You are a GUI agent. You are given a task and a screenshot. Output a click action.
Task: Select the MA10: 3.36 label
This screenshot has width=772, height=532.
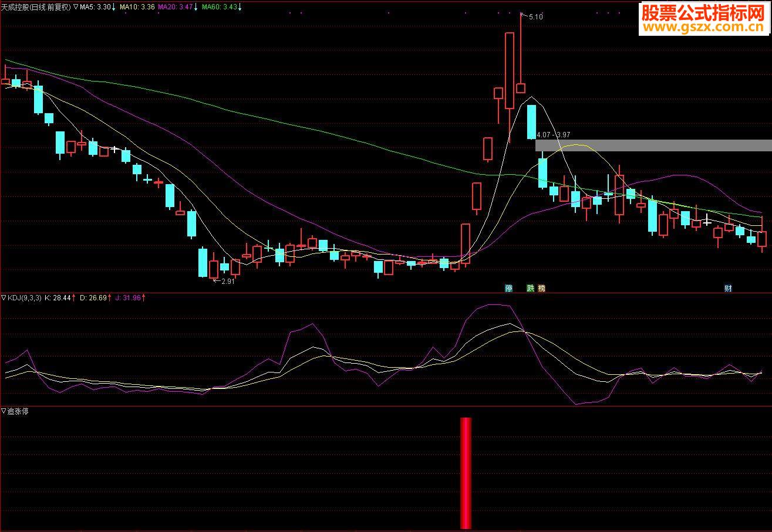point(137,8)
